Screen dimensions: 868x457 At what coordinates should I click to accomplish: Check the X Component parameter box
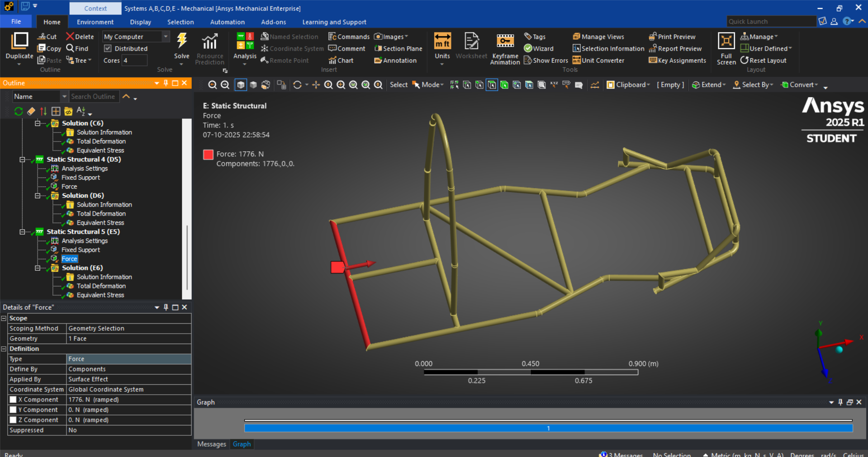(x=13, y=400)
